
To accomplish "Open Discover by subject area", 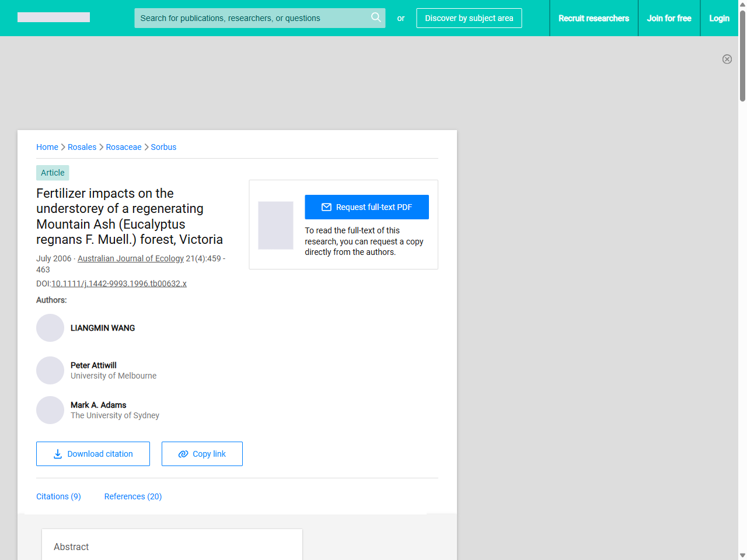I will click(x=469, y=18).
